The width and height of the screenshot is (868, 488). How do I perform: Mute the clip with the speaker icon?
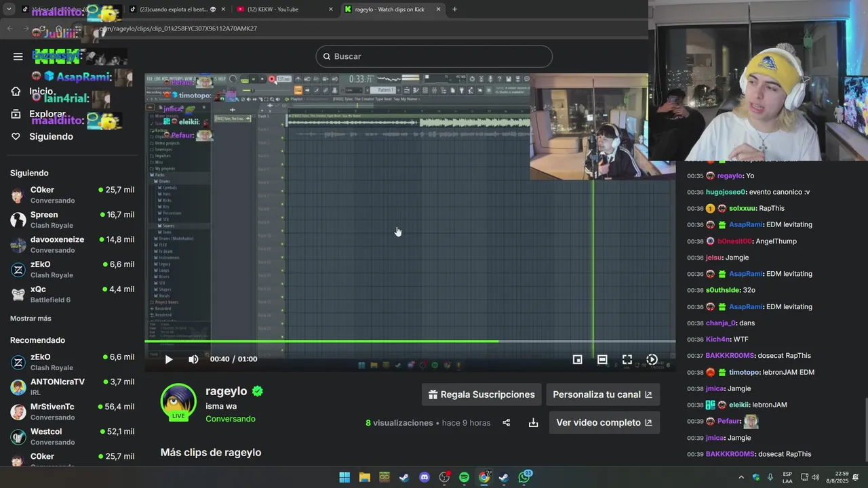[x=193, y=359]
